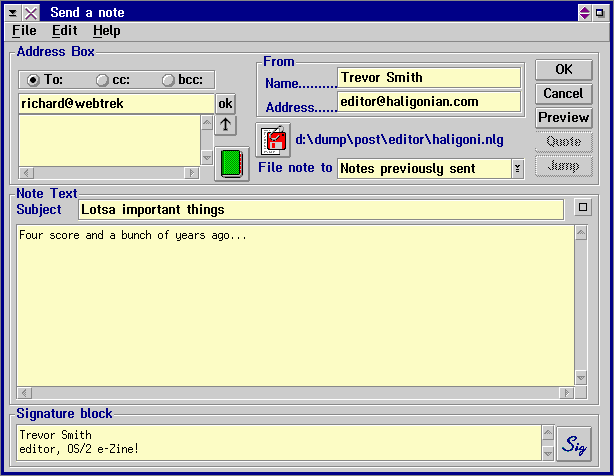Screen dimensions: 614x476
Task: Click the small square button beside Subject
Action: coord(583,207)
